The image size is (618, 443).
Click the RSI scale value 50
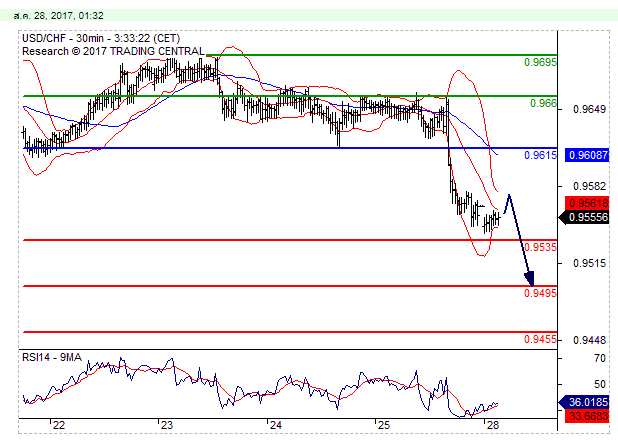coord(599,384)
